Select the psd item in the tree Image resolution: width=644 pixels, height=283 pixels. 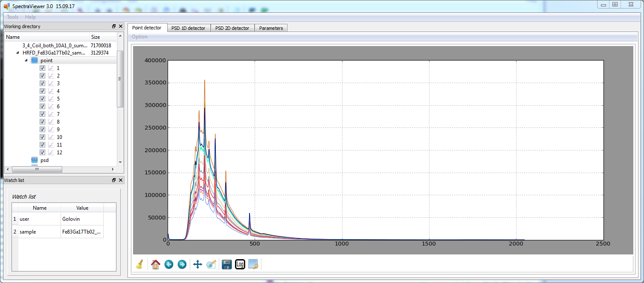[44, 160]
